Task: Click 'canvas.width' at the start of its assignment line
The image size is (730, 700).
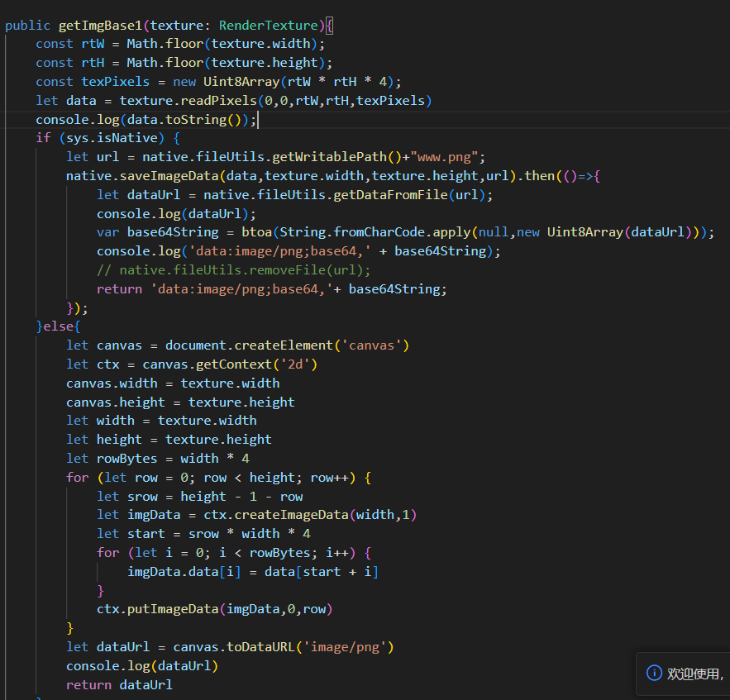Action: tap(112, 383)
